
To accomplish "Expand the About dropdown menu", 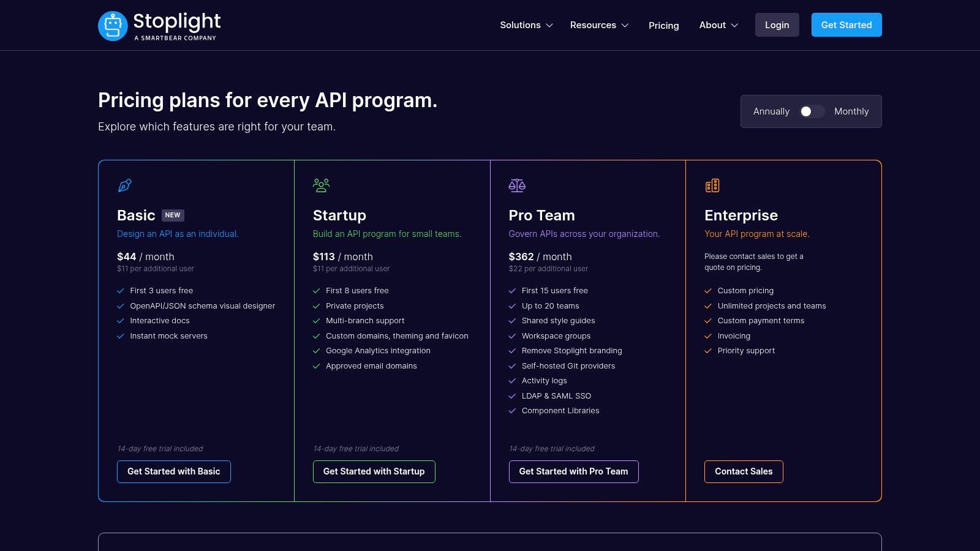I will click(x=718, y=25).
